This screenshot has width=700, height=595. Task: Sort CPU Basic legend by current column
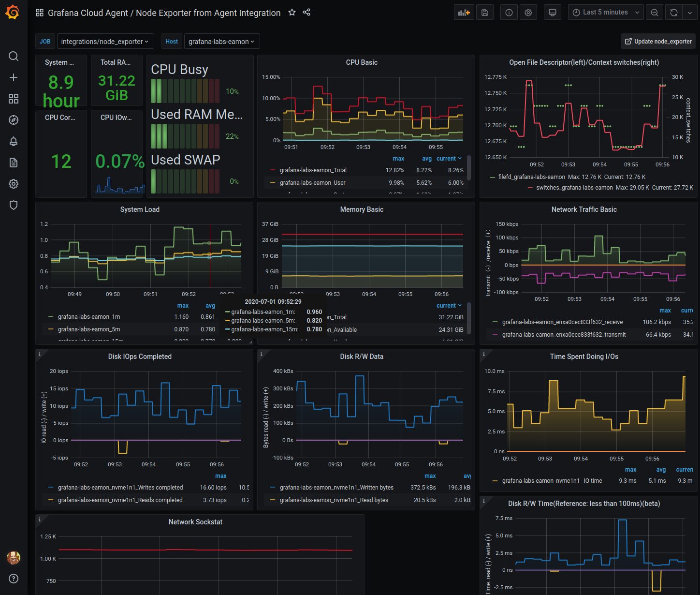[449, 159]
